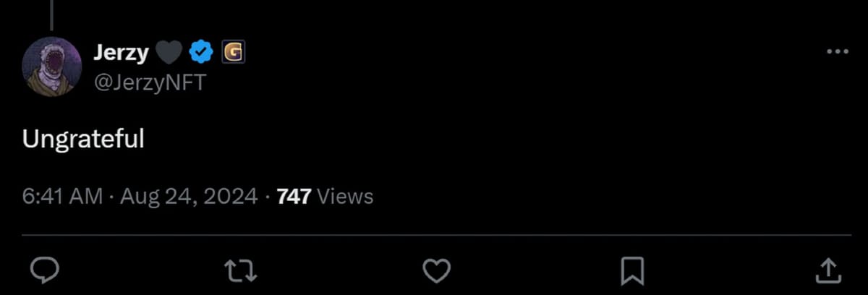
Task: Click the repost arrows icon
Action: 242,271
